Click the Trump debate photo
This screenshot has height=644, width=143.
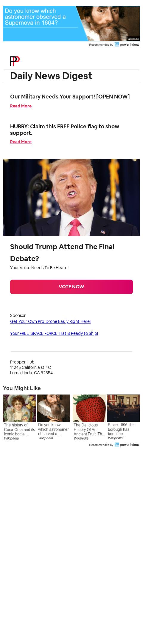71,198
